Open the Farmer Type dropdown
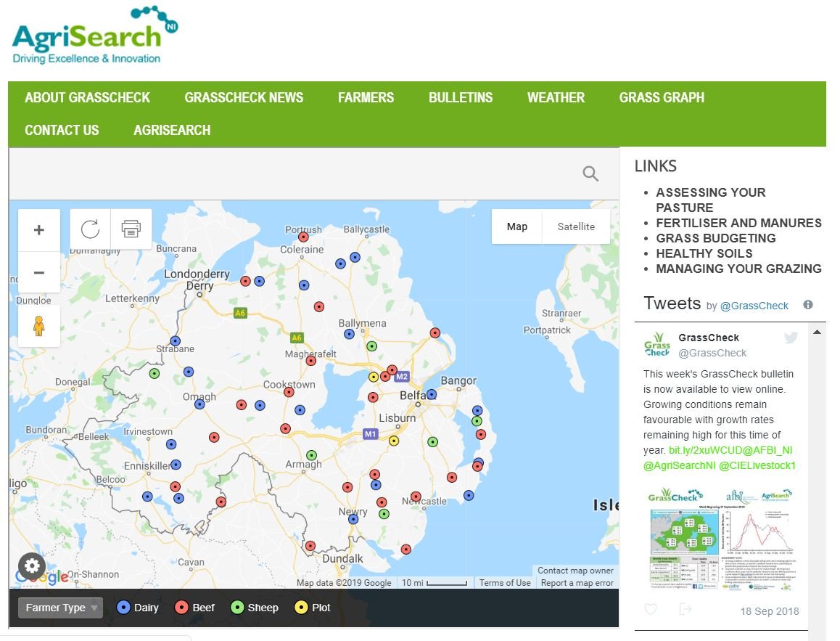Viewport: 840px width, 641px height. pyautogui.click(x=60, y=608)
